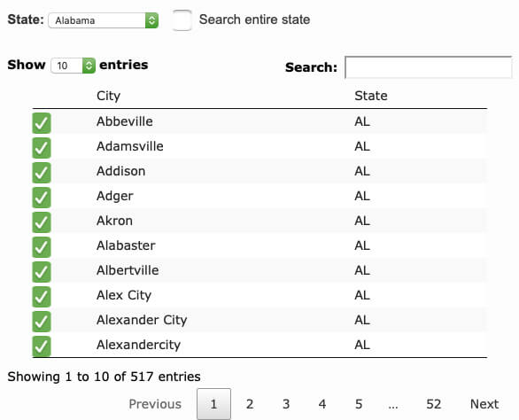Deselect the Adger checkbox
Viewport: 519px width, 420px height.
click(42, 198)
